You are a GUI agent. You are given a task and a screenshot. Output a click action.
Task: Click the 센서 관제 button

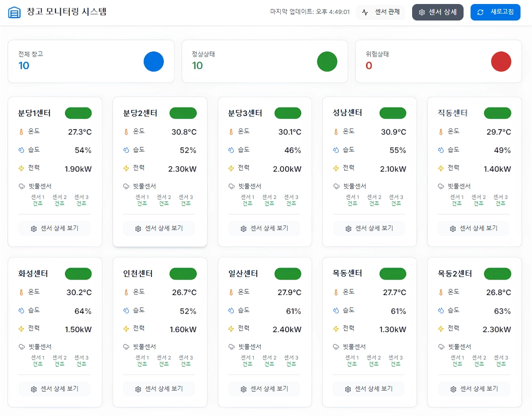pos(381,12)
